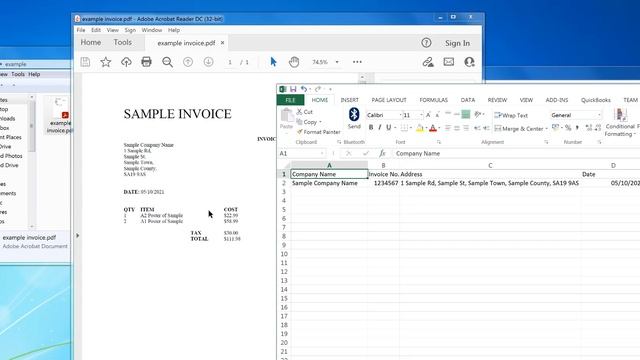Activate the selection arrow tool in Acrobat
The width and height of the screenshot is (640, 360).
273,62
